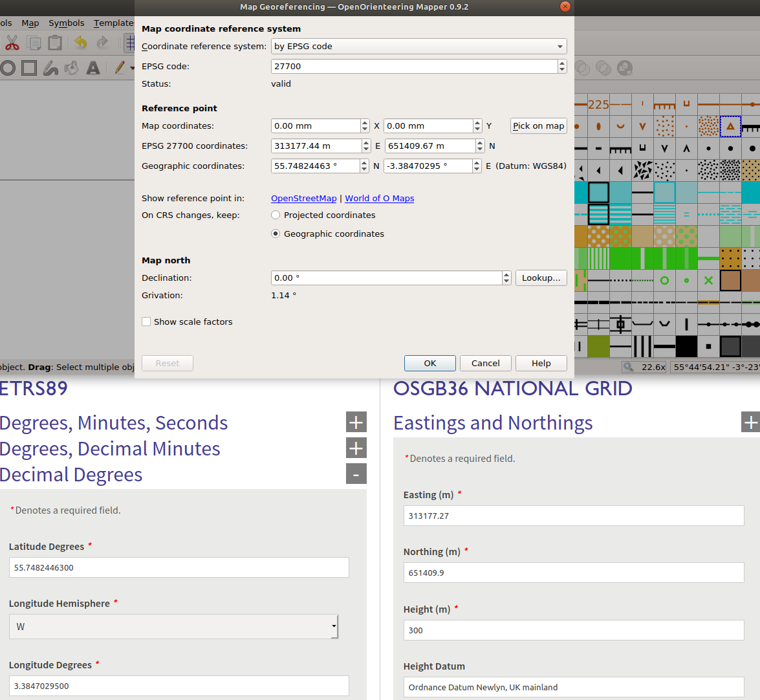This screenshot has height=700, width=760.
Task: Select the Draw Rectangle tool
Action: (x=29, y=67)
